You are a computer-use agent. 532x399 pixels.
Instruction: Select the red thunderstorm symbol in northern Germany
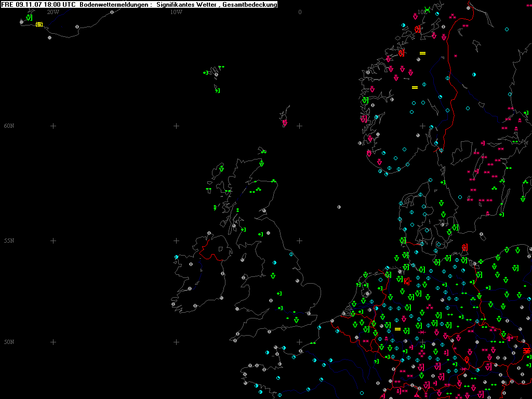tap(406, 281)
